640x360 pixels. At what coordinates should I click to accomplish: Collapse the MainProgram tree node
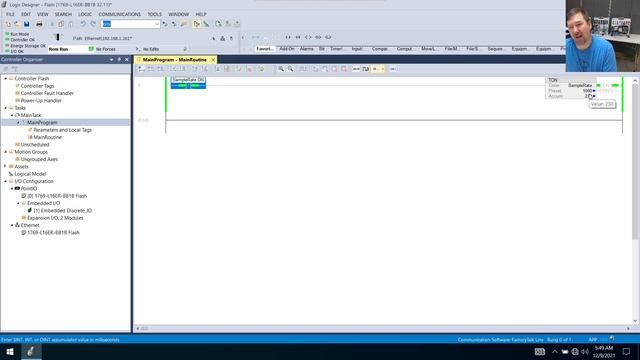coord(18,122)
